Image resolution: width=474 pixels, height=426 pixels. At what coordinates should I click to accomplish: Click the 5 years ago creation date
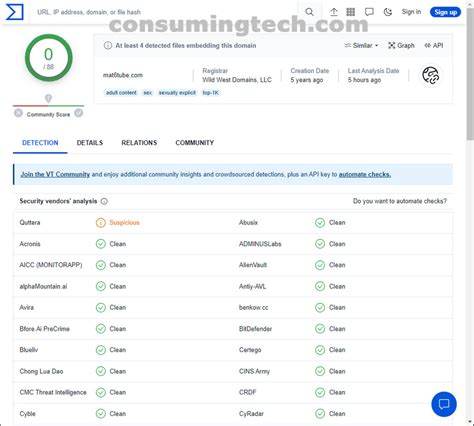pyautogui.click(x=307, y=80)
